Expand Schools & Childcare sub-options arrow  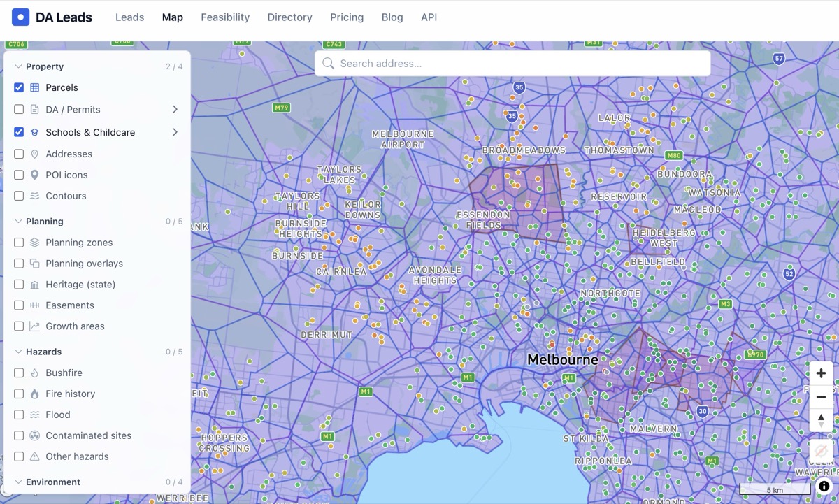(x=175, y=132)
